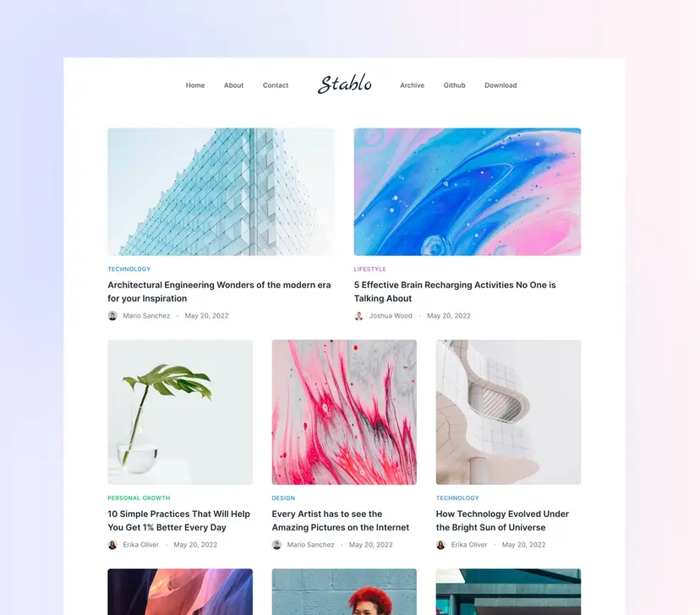This screenshot has height=615, width=700.
Task: Click Mario Sanchez avatar under Architectural post
Action: [112, 316]
